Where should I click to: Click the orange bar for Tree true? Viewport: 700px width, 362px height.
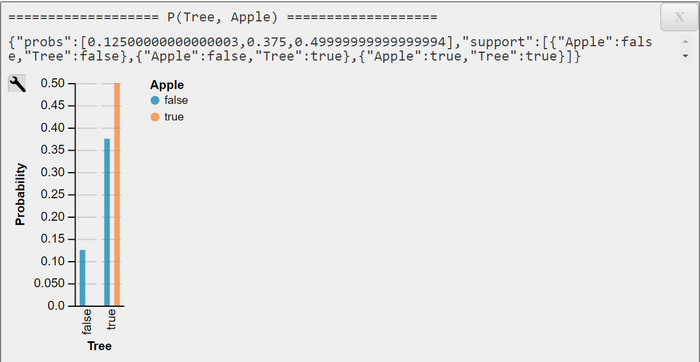coord(117,195)
